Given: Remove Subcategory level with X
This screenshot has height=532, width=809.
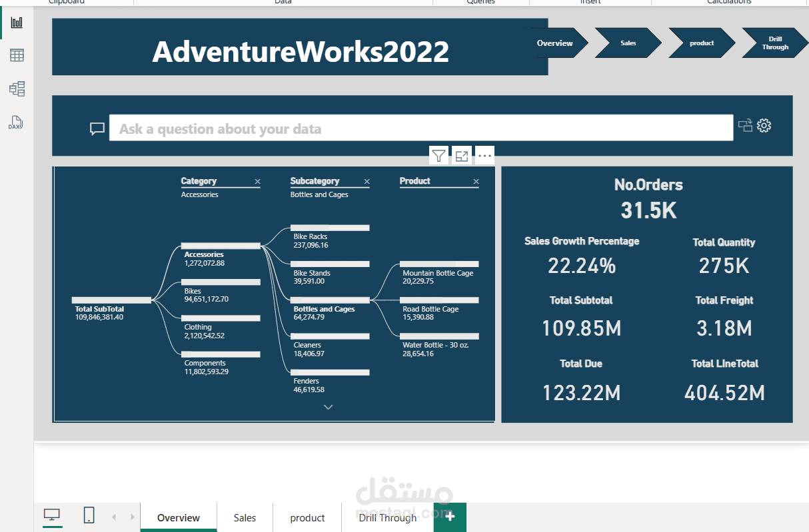Looking at the screenshot, I should point(367,181).
